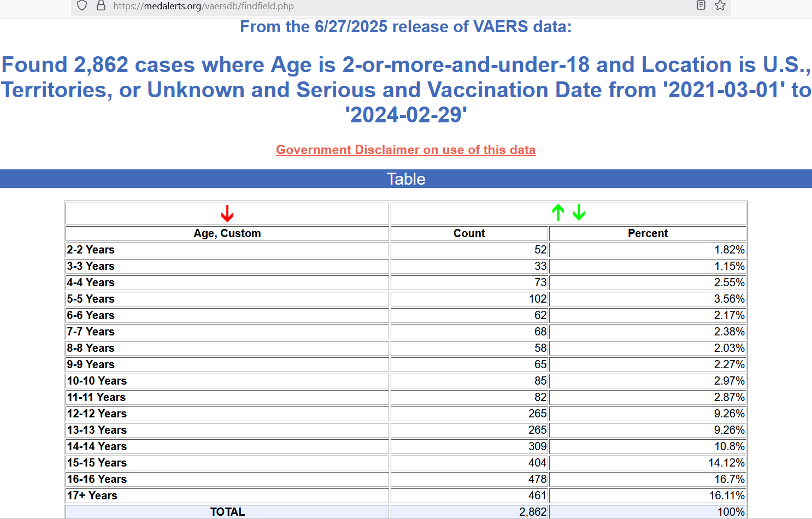Sort ascending with the green up arrow
812x519 pixels.
pos(558,213)
